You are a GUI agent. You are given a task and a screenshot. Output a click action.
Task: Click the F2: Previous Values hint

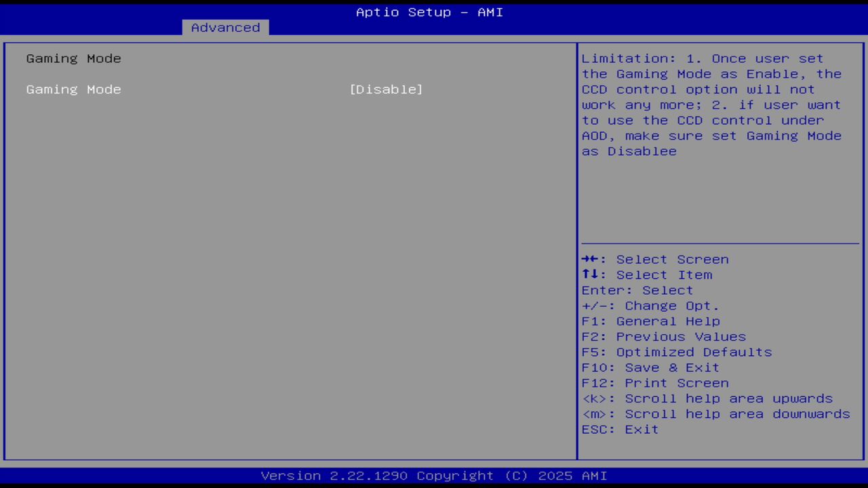pos(664,337)
